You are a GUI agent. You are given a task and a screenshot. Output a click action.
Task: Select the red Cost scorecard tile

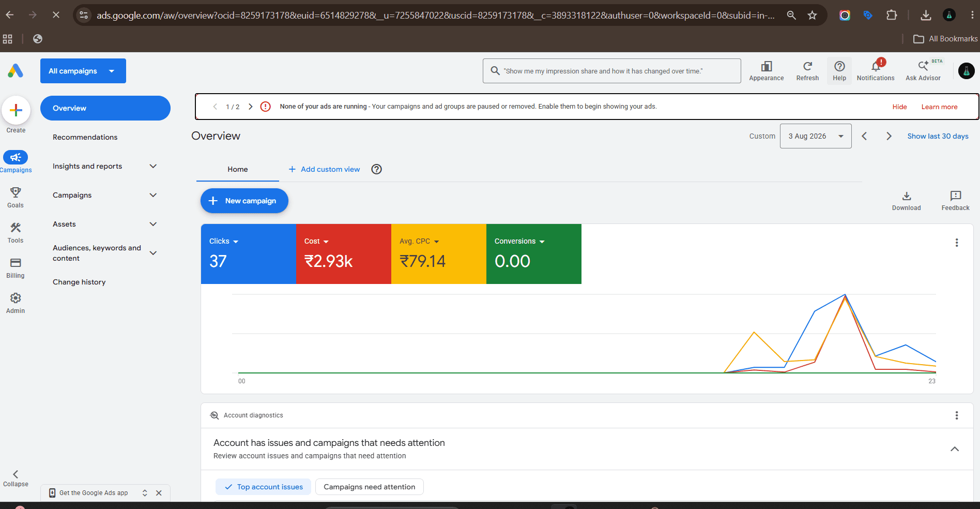point(344,254)
